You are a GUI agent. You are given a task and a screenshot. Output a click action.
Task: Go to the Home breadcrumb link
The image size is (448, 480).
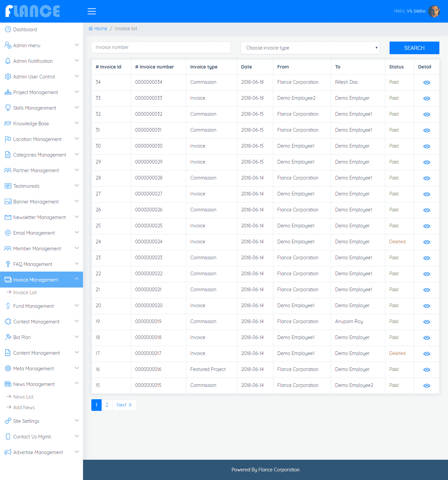pyautogui.click(x=98, y=28)
